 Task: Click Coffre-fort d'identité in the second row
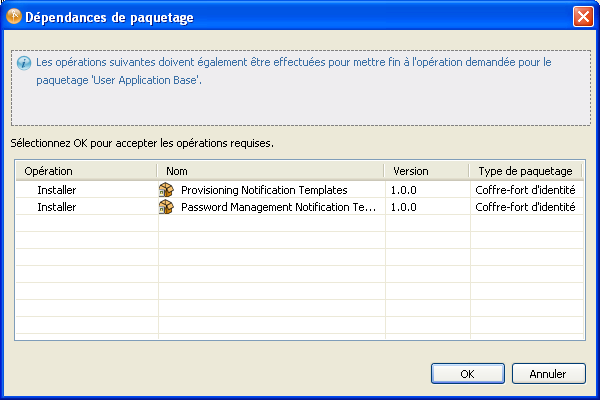[525, 208]
